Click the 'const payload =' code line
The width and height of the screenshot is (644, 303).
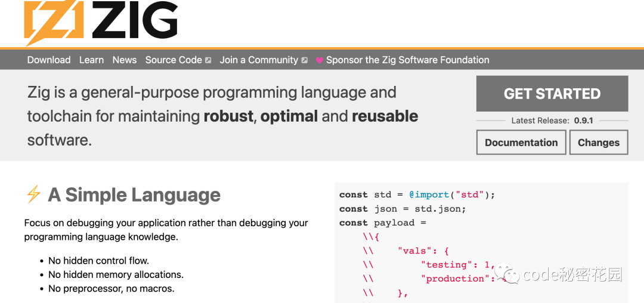pyautogui.click(x=383, y=223)
